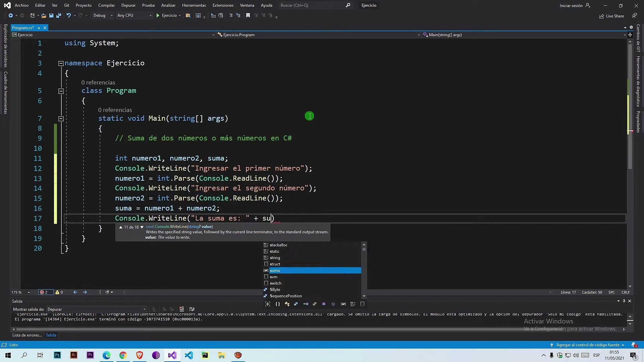Select suma in the IntelliSense list
This screenshot has height=362, width=644.
tap(275, 270)
